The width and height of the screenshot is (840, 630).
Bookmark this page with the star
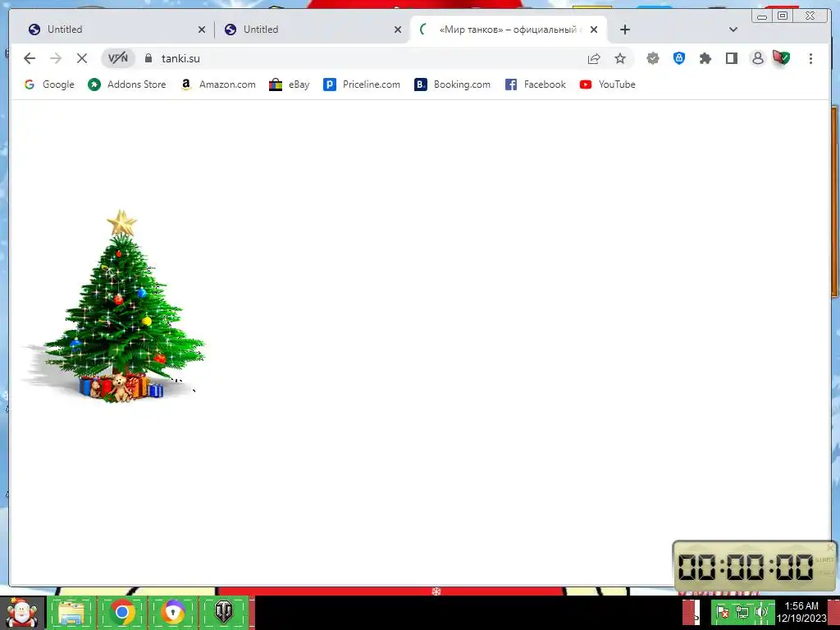[620, 58]
